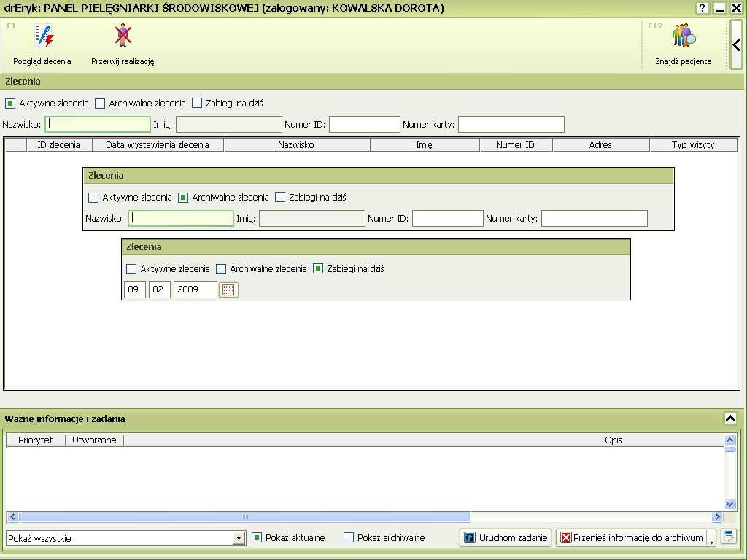Click Nazwisko field in middle Zlecenia panel
This screenshot has width=747, height=560.
coord(181,219)
